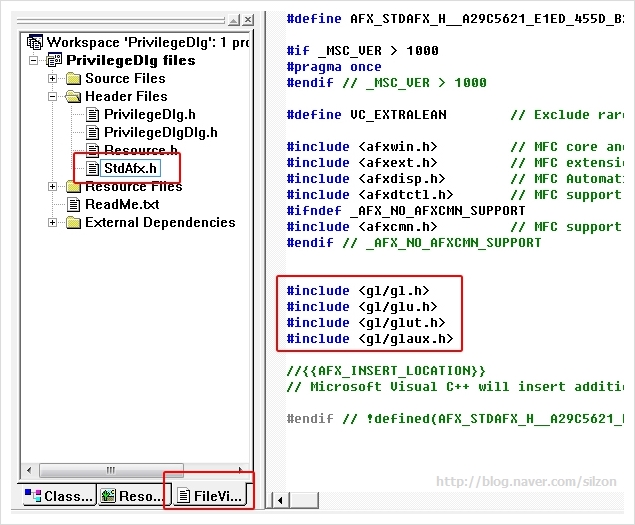
Task: Collapse the PrivilegeDlg files project node
Action: pyautogui.click(x=34, y=60)
